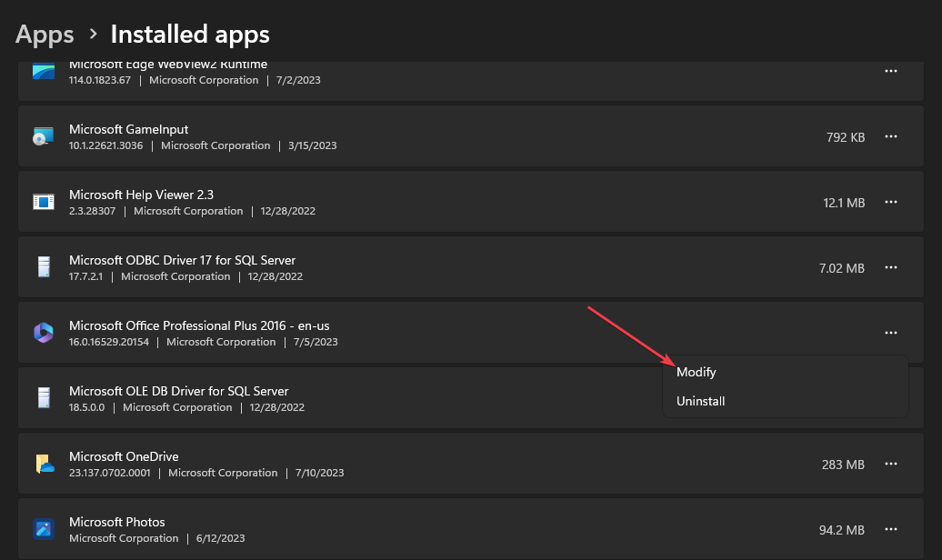Click the 6/12/2023 install date
Viewport: 942px width, 560px height.
click(220, 538)
